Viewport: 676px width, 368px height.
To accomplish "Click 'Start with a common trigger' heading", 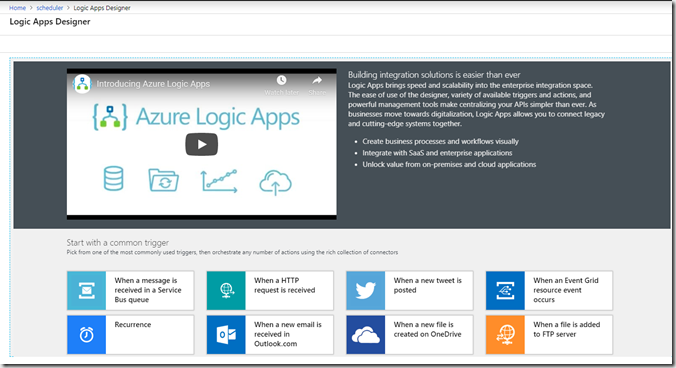I will point(117,243).
